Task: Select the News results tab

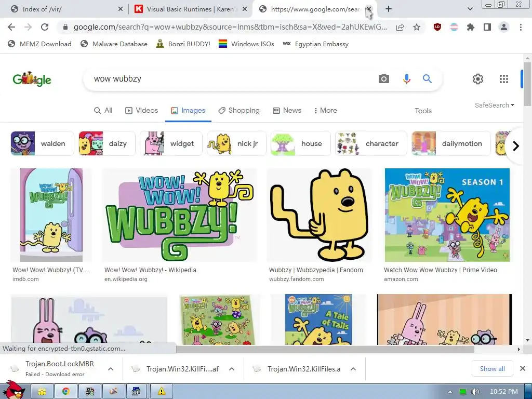Action: 287,111
